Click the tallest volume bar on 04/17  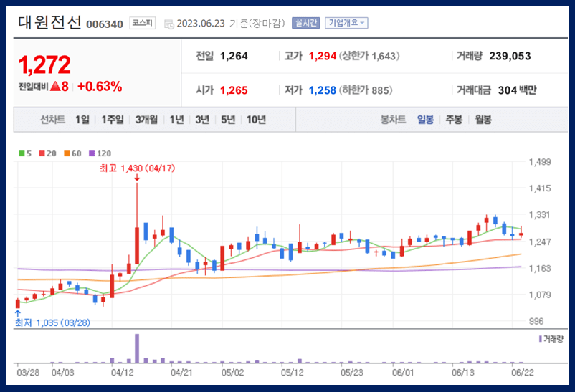click(x=137, y=348)
